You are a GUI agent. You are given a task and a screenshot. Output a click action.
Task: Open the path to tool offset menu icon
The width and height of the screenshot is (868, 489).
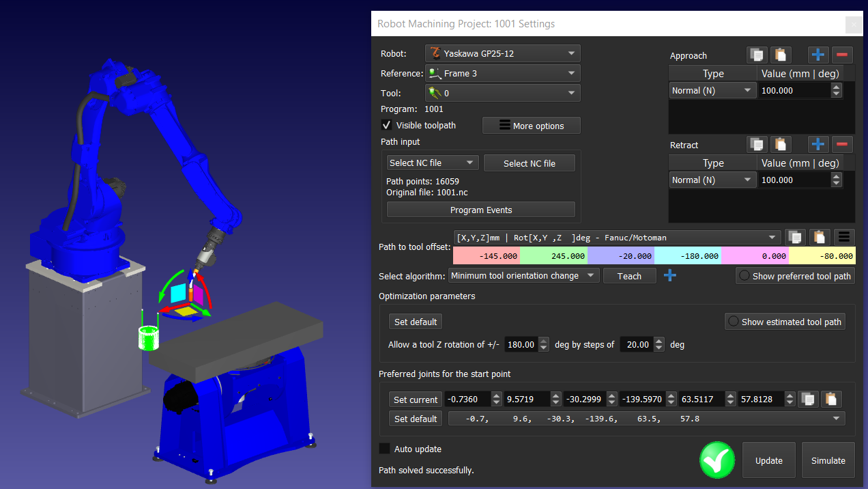[x=844, y=237]
